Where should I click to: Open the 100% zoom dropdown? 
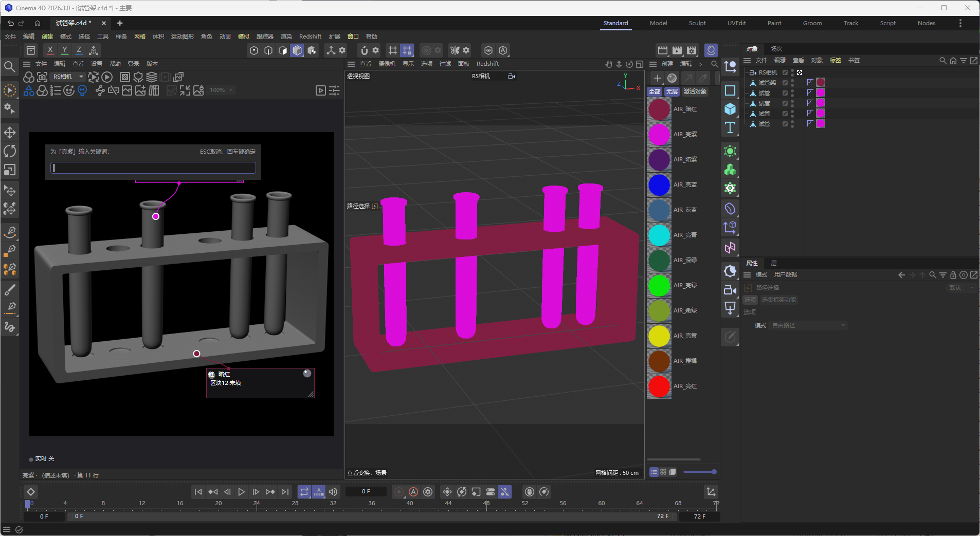222,90
